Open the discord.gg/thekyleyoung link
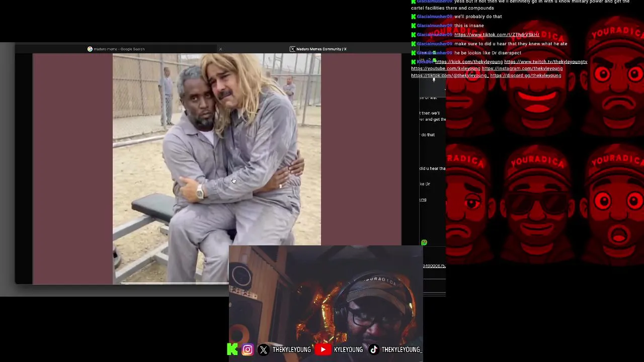 pos(525,75)
